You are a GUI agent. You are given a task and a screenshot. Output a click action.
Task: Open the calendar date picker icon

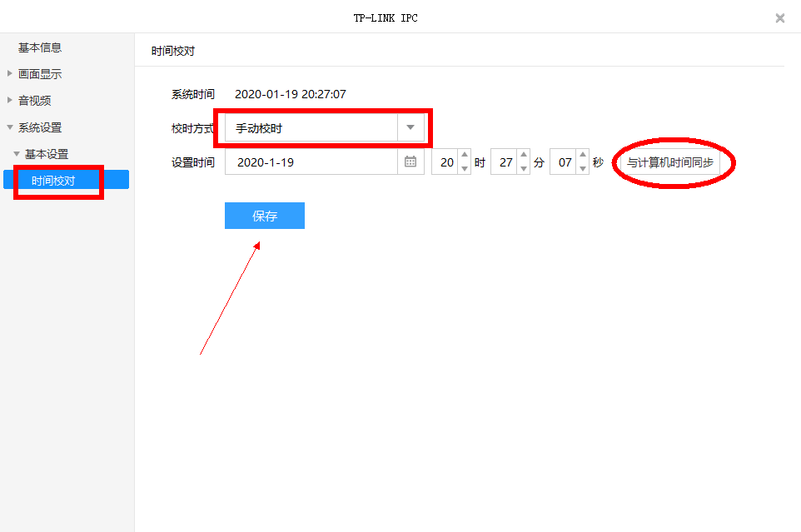tap(410, 162)
